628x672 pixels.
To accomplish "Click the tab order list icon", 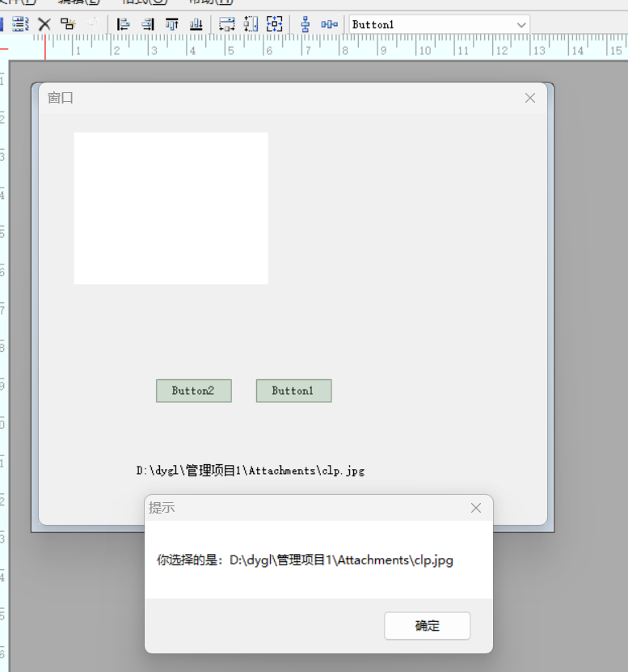I will (x=20, y=24).
